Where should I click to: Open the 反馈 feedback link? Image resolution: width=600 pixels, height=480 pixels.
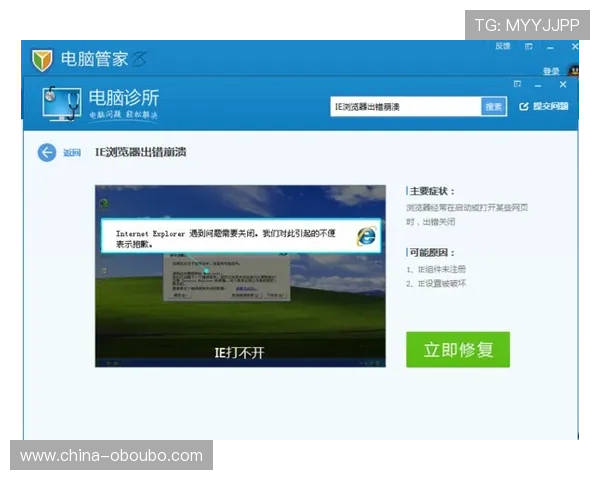pyautogui.click(x=502, y=46)
